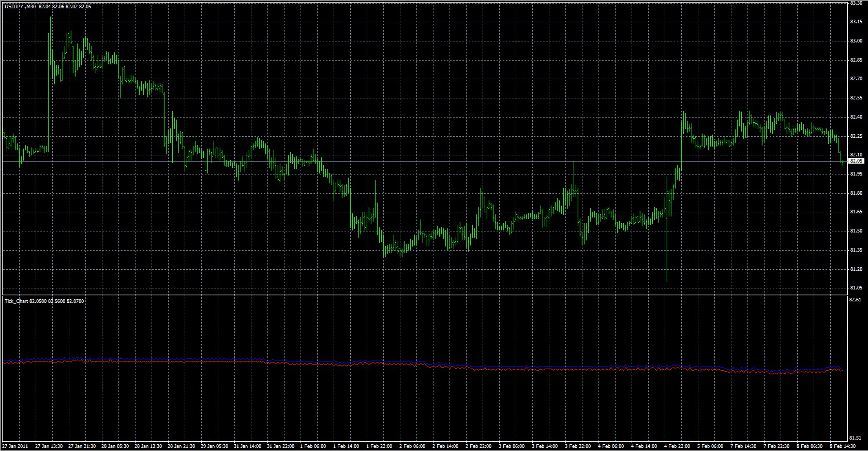This screenshot has height=451, width=868.
Task: Click the 3 Feb 06:00 time label
Action: tap(513, 446)
